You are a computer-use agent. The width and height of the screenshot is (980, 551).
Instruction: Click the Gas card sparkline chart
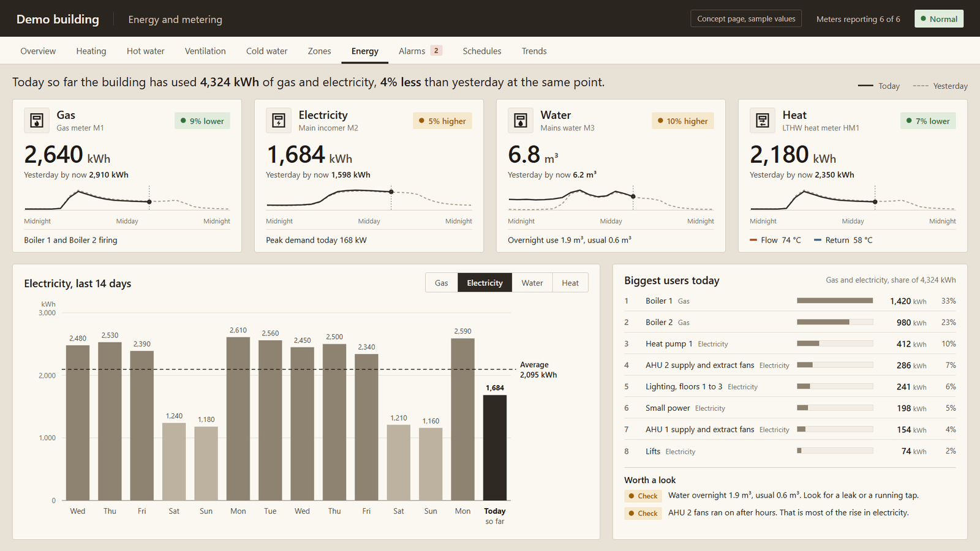[127, 199]
